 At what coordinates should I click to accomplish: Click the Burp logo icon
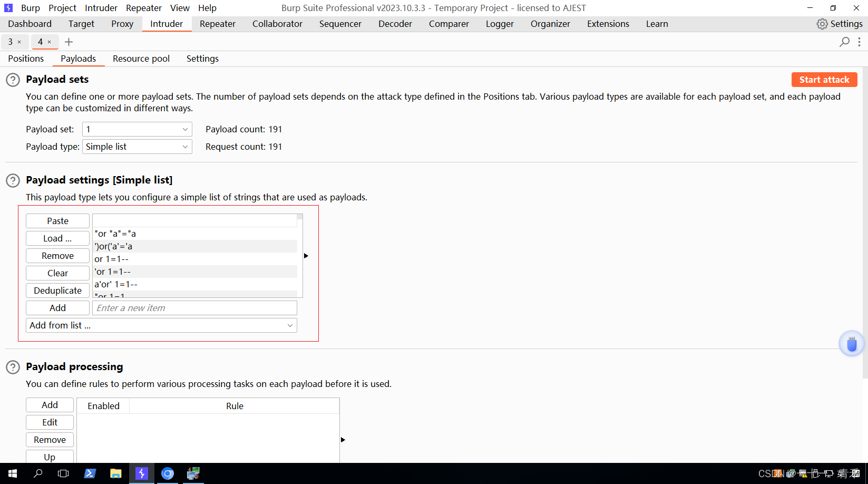pyautogui.click(x=8, y=8)
